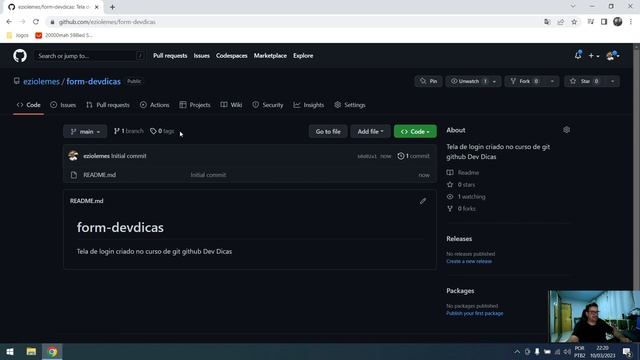640x360 pixels.
Task: Select the Wiki tab
Action: pyautogui.click(x=231, y=105)
